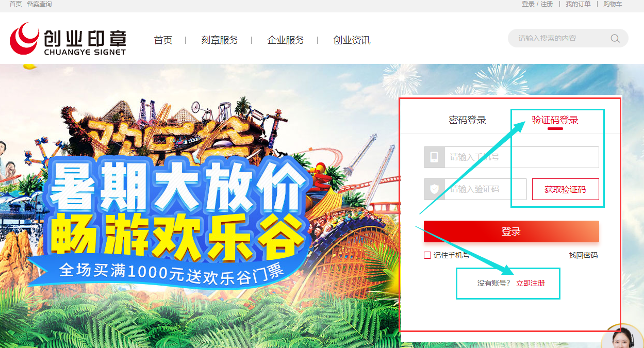Click the shield icon beside verification code field

(x=434, y=189)
